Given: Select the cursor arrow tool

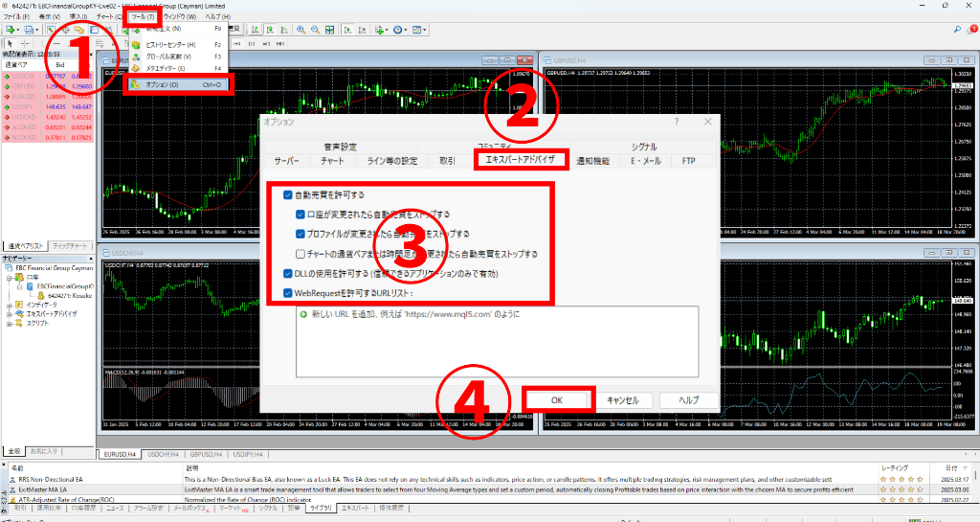Looking at the screenshot, I should click(x=10, y=44).
